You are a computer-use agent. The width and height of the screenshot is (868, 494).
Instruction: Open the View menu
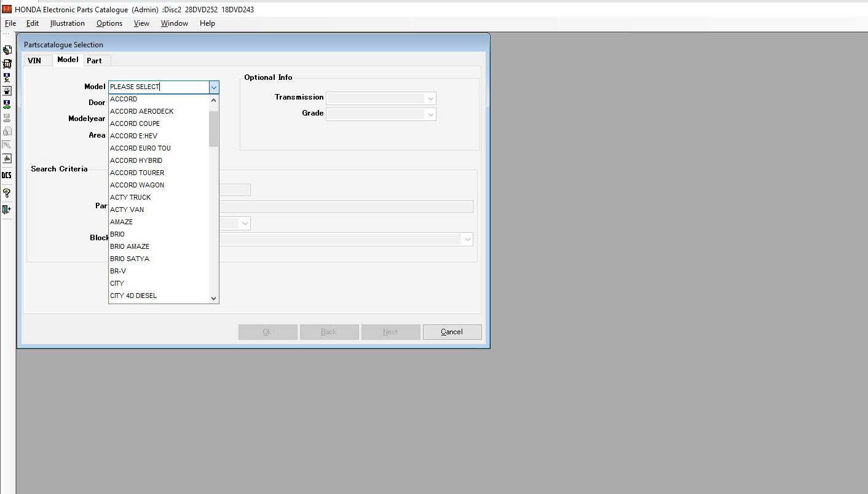click(x=141, y=23)
